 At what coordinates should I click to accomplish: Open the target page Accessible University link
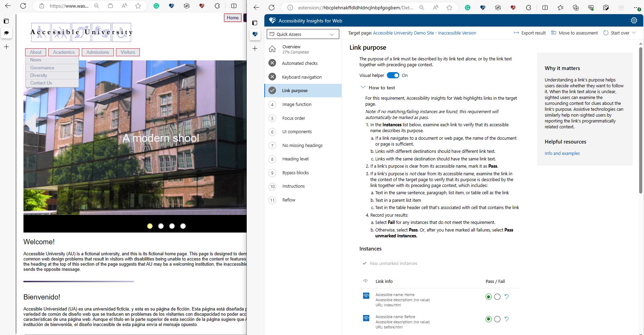424,33
